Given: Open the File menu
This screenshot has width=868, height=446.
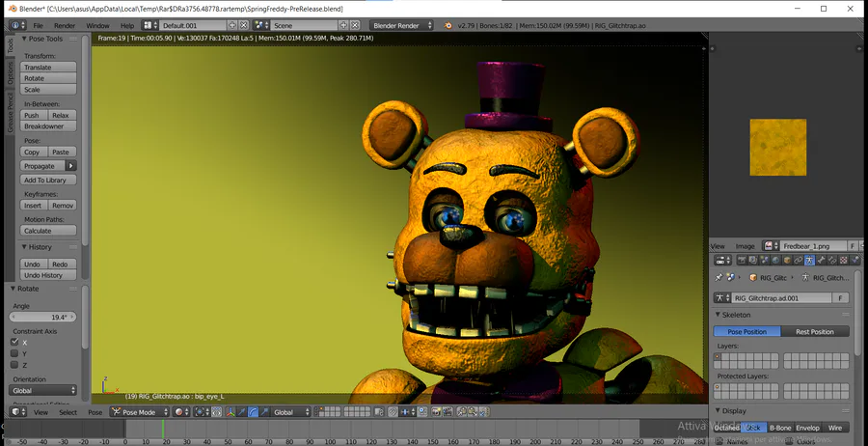Looking at the screenshot, I should click(39, 25).
